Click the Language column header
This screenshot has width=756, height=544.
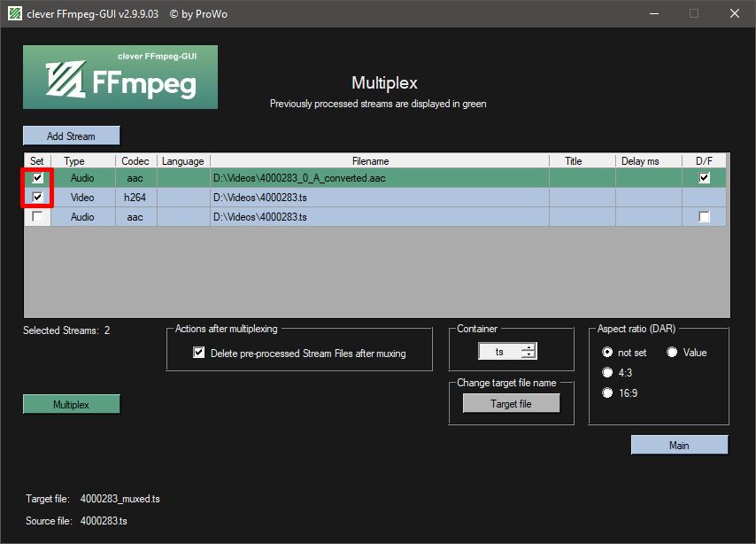pyautogui.click(x=183, y=160)
